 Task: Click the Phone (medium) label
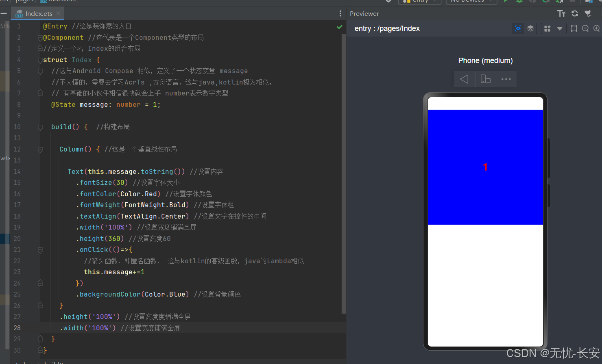[x=485, y=61]
